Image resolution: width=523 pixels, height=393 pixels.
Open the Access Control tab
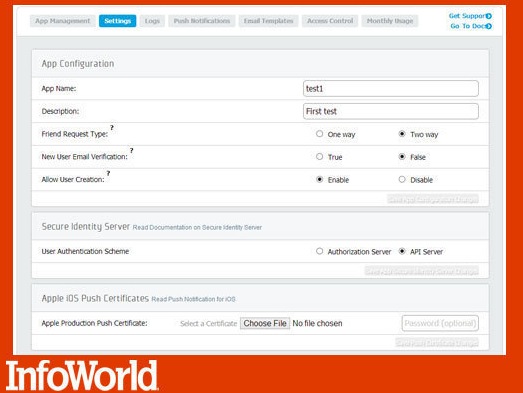coord(330,21)
